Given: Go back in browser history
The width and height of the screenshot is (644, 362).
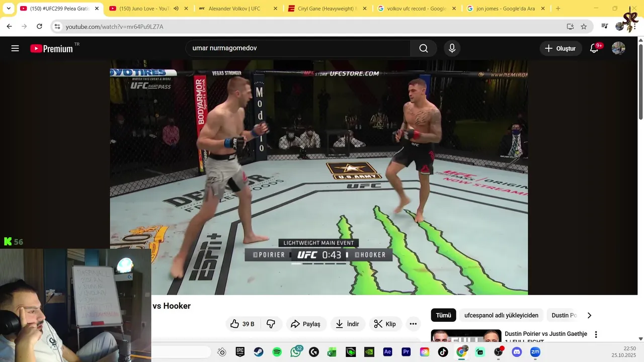Looking at the screenshot, I should 9,26.
